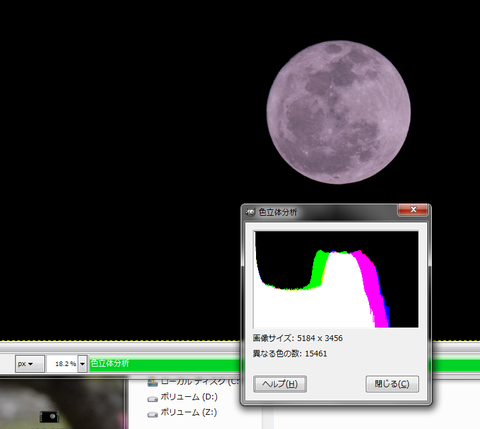Click the 閉じる(C) button
480x429 pixels.
click(392, 384)
